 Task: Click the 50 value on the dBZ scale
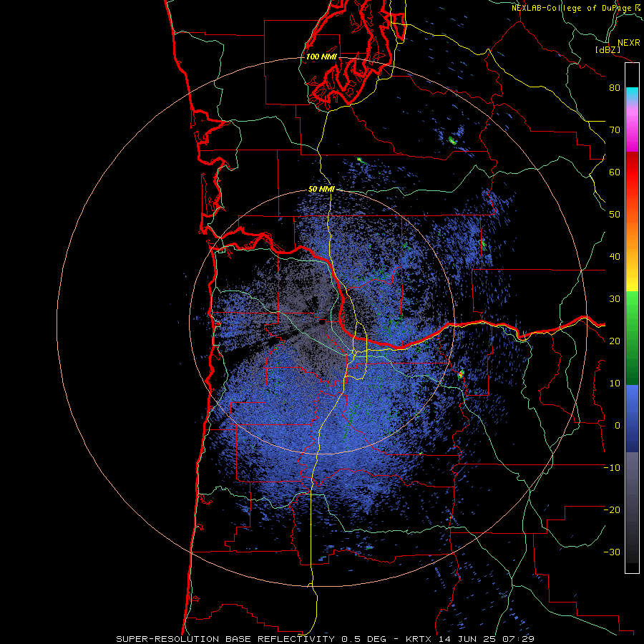(x=615, y=215)
